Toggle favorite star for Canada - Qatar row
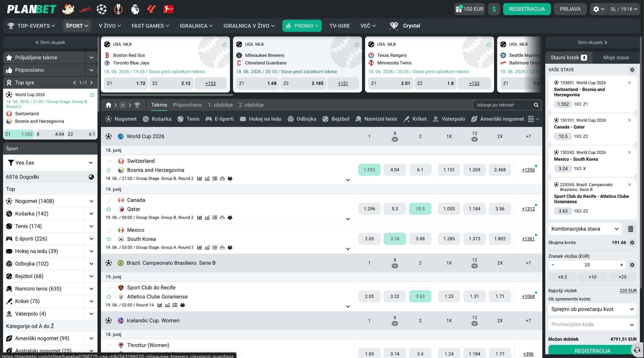The height and width of the screenshot is (358, 644). pos(109,209)
